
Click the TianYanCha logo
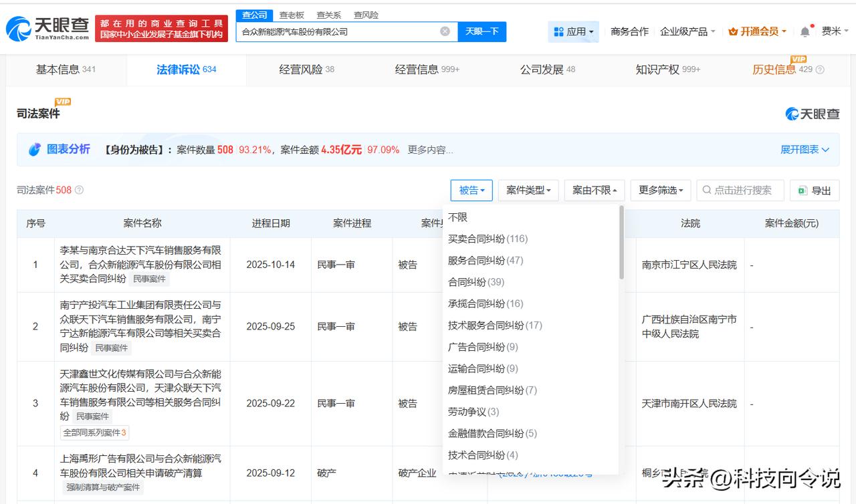[x=47, y=29]
